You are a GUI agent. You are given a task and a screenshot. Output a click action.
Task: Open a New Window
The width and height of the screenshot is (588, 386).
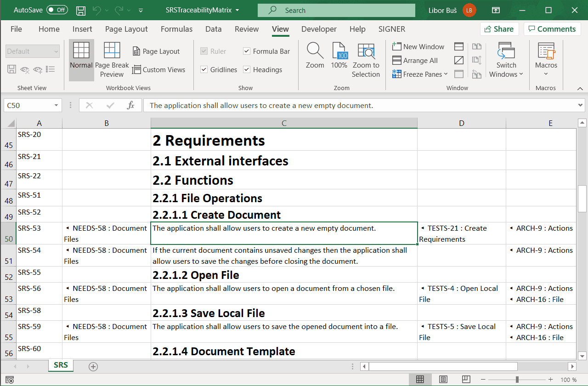[418, 46]
